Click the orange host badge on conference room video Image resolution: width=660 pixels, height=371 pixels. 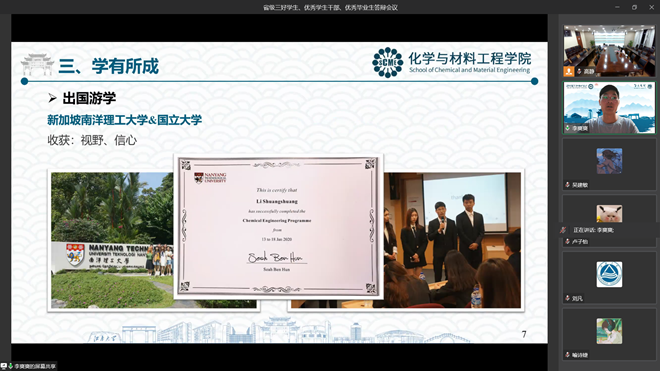569,71
